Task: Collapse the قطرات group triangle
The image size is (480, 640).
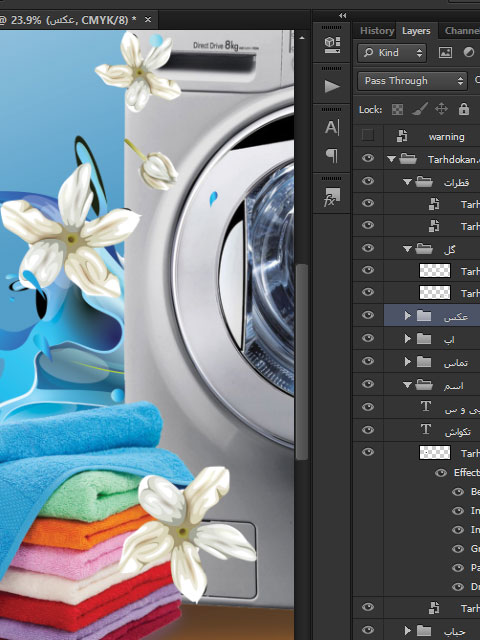Action: point(407,182)
